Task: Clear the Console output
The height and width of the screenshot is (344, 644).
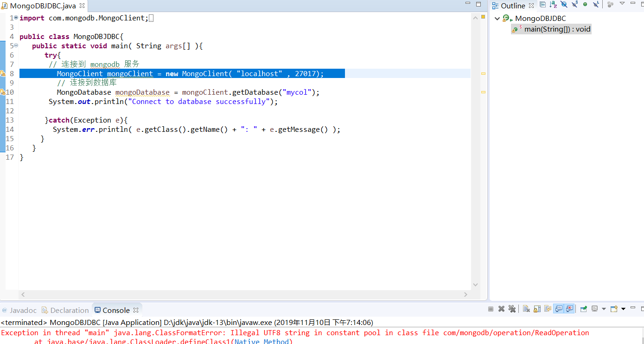Action: [526, 309]
